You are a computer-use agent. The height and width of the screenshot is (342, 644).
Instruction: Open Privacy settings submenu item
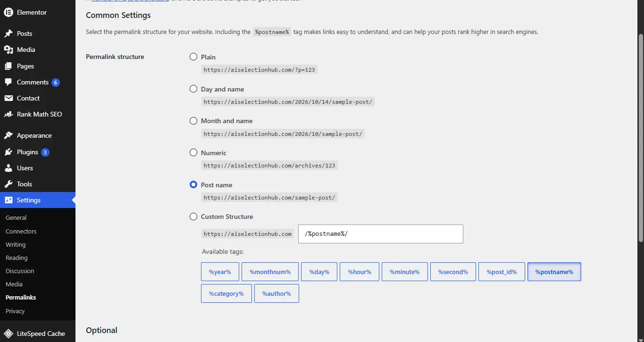(15, 311)
